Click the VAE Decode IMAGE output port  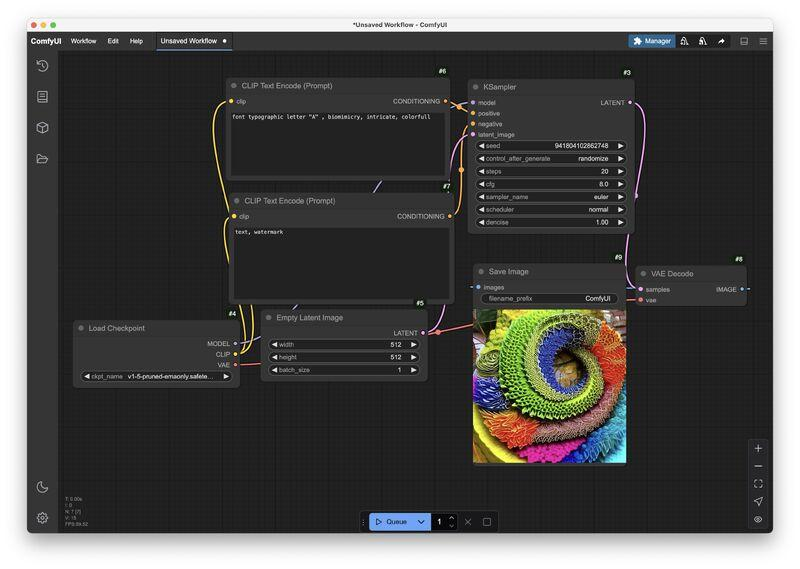(742, 289)
